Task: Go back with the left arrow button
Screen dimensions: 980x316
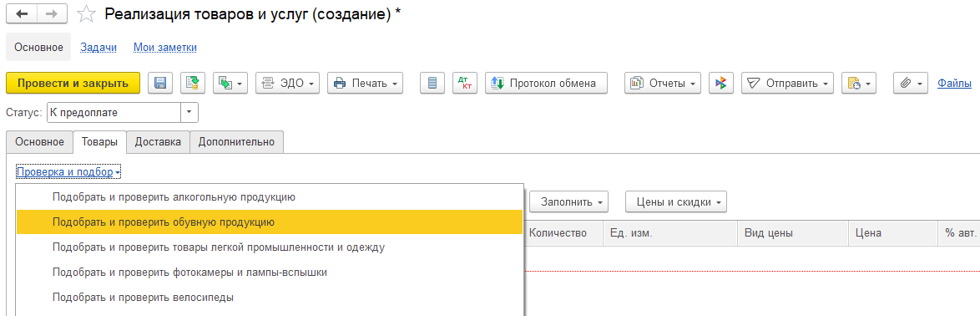Action: click(x=22, y=13)
